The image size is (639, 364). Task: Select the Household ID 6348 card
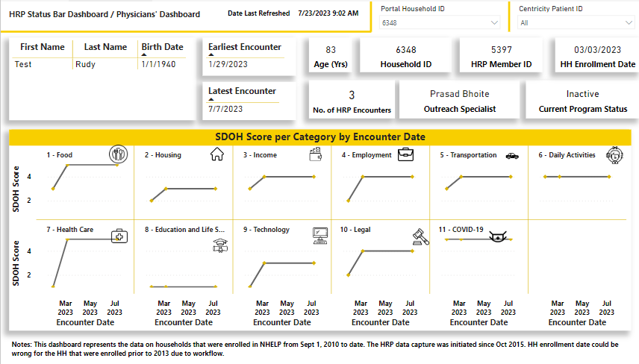coord(405,57)
